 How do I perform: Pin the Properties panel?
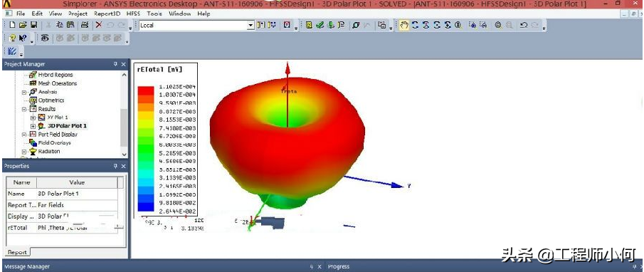pos(115,167)
